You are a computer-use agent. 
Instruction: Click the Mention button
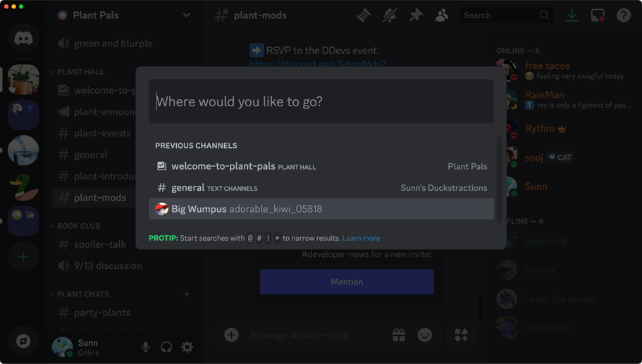point(347,282)
